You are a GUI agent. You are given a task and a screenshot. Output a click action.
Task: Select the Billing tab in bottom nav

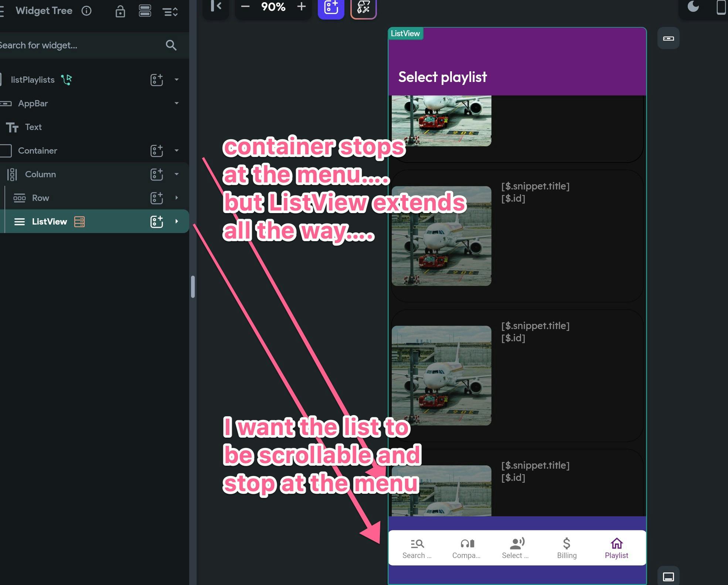[x=567, y=548]
